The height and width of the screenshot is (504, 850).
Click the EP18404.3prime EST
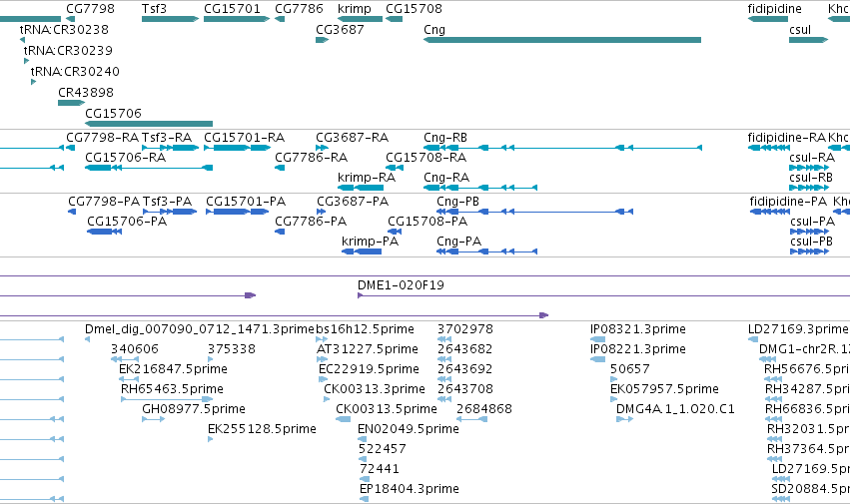coord(364,499)
